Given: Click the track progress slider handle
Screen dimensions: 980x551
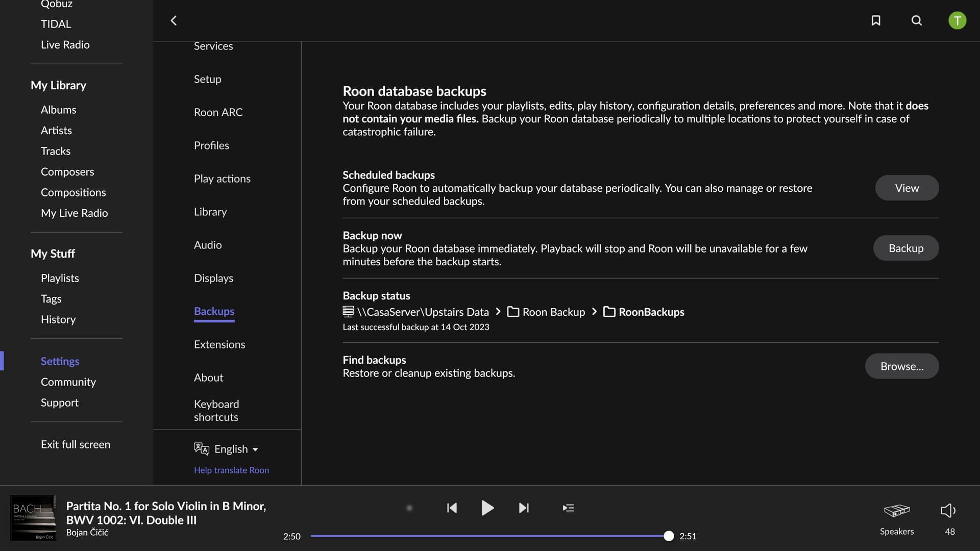Looking at the screenshot, I should coord(669,536).
